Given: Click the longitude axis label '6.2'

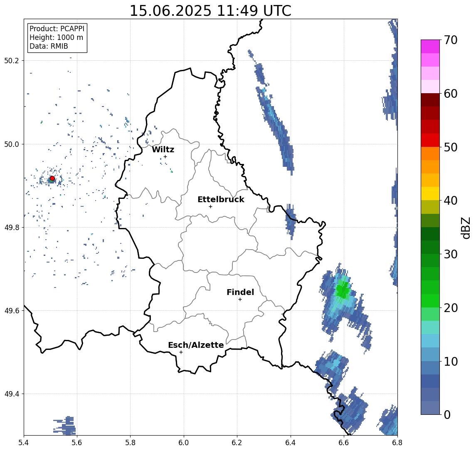Looking at the screenshot, I should (x=237, y=443).
